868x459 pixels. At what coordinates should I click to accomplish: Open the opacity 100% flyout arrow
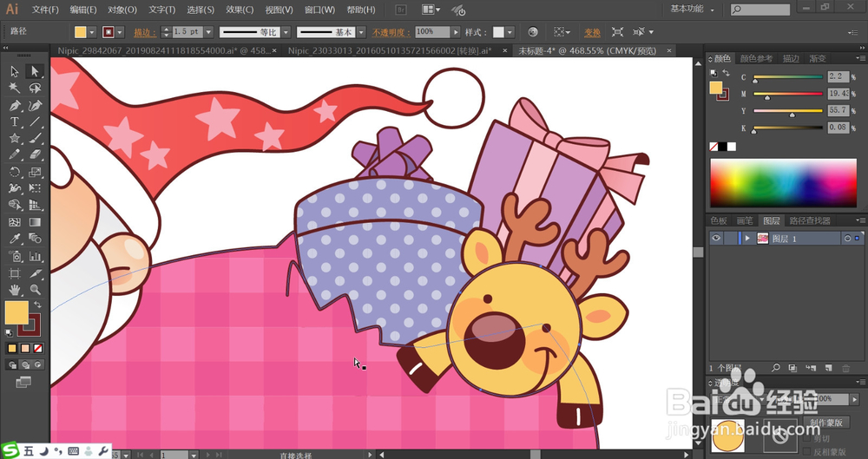[457, 32]
